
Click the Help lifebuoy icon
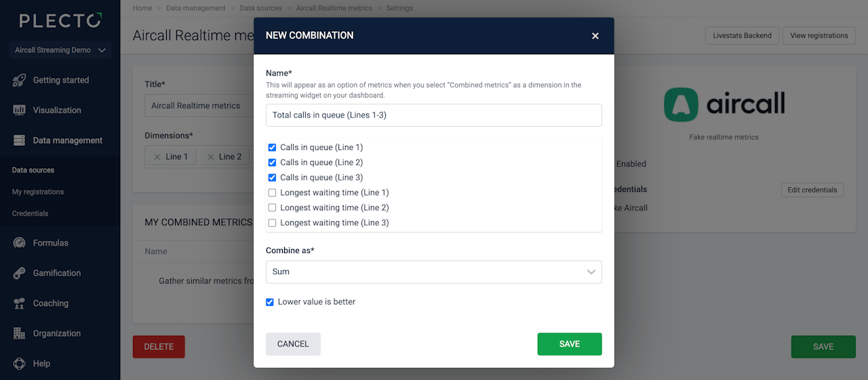(x=19, y=364)
